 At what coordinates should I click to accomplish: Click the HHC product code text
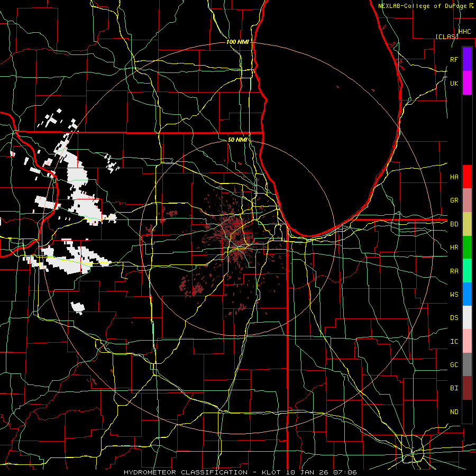coord(465,32)
